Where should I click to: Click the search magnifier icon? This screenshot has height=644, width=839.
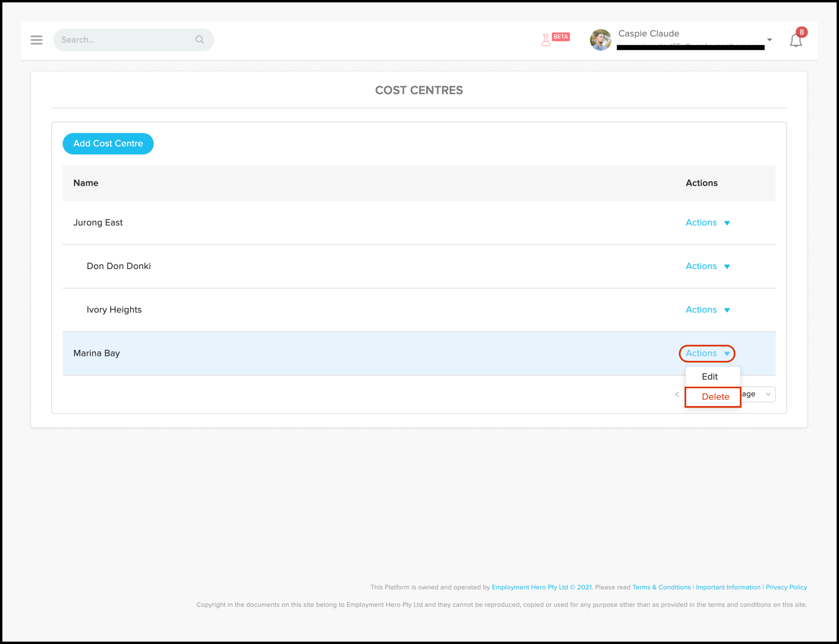(x=199, y=40)
